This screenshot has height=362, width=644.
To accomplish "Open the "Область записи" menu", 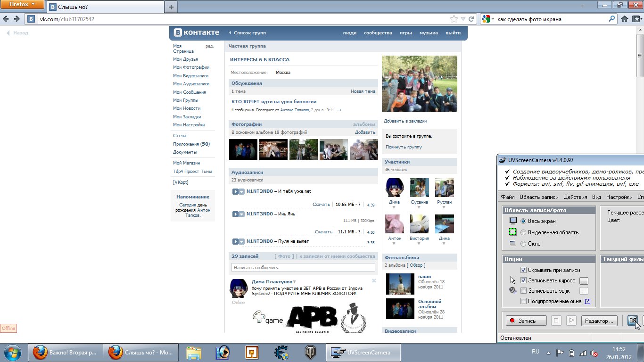I will [x=539, y=197].
